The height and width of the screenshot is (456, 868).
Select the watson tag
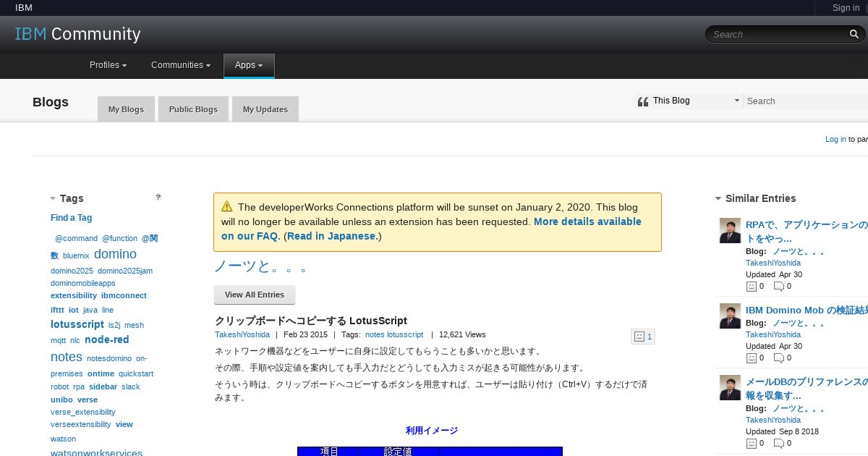coord(63,439)
